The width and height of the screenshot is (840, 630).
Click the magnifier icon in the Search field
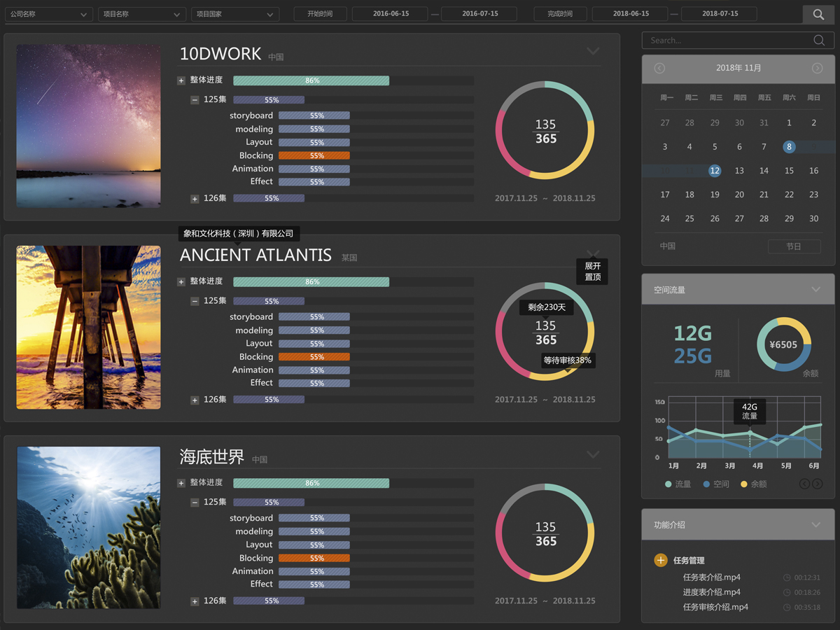[819, 41]
